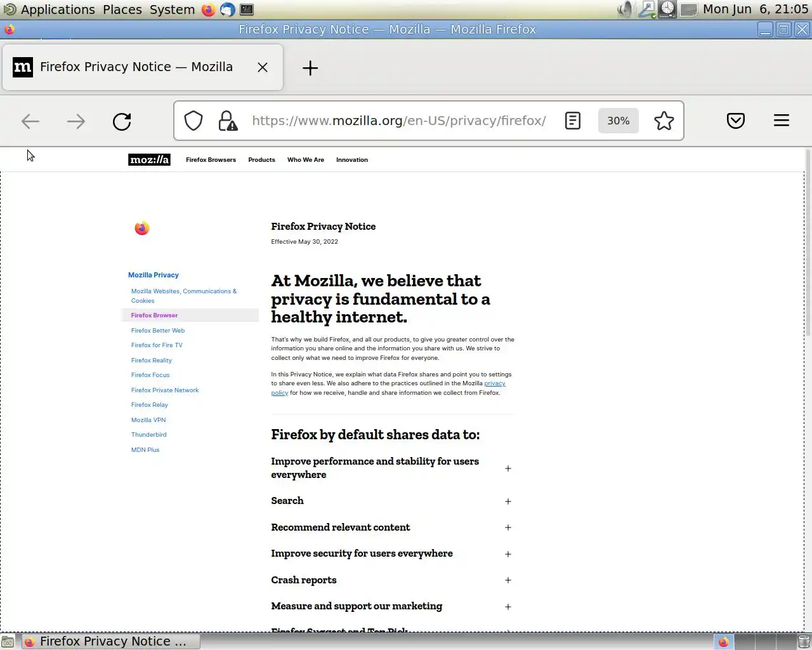Click the volume speaker icon
The height and width of the screenshot is (650, 812).
625,10
